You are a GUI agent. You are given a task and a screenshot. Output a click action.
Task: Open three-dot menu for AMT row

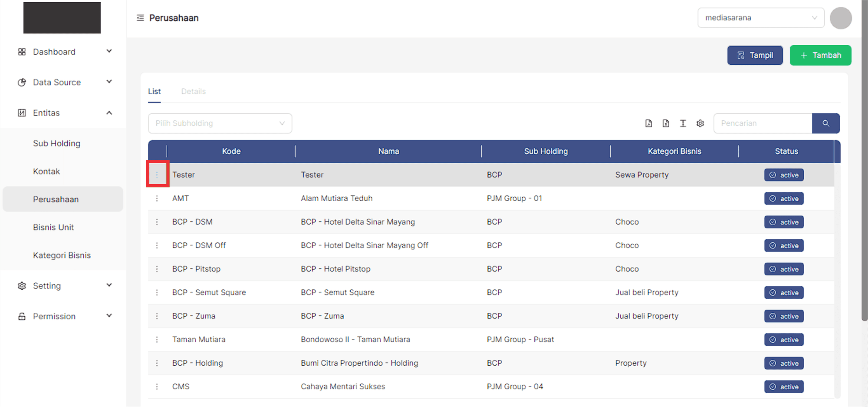(157, 199)
